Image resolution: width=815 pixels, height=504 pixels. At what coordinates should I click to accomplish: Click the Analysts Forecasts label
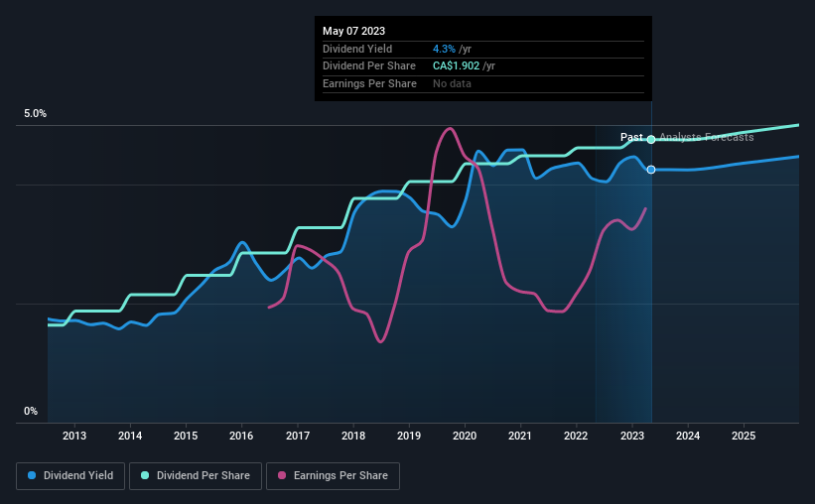[x=707, y=137]
